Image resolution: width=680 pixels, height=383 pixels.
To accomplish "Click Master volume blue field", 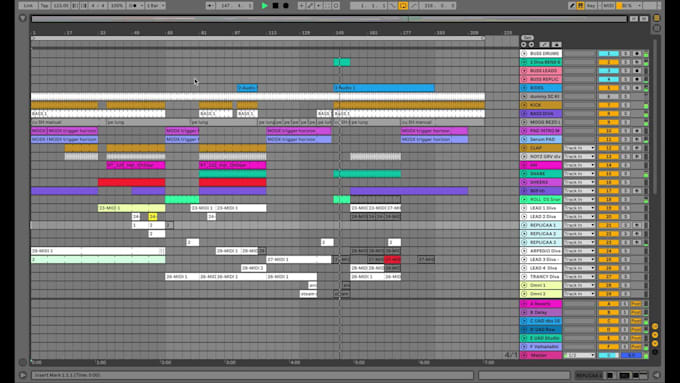I will (631, 355).
